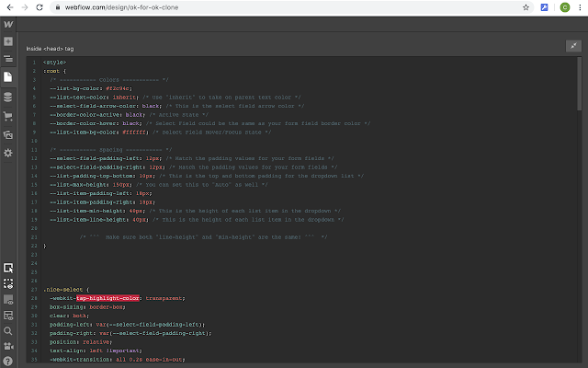Viewport: 588px width, 368px height.
Task: Open the Settings gear panel
Action: tap(8, 153)
